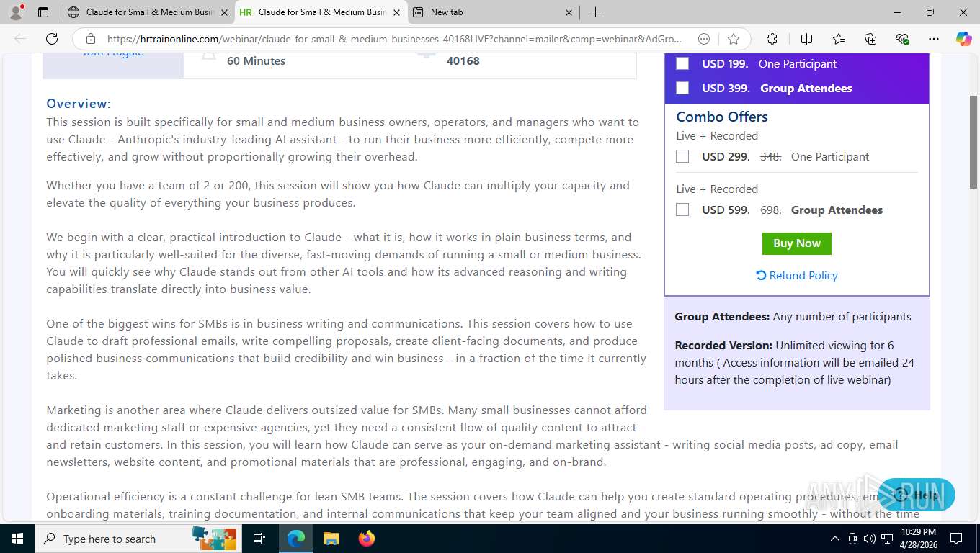Open the volume control tray icon

coord(870,539)
